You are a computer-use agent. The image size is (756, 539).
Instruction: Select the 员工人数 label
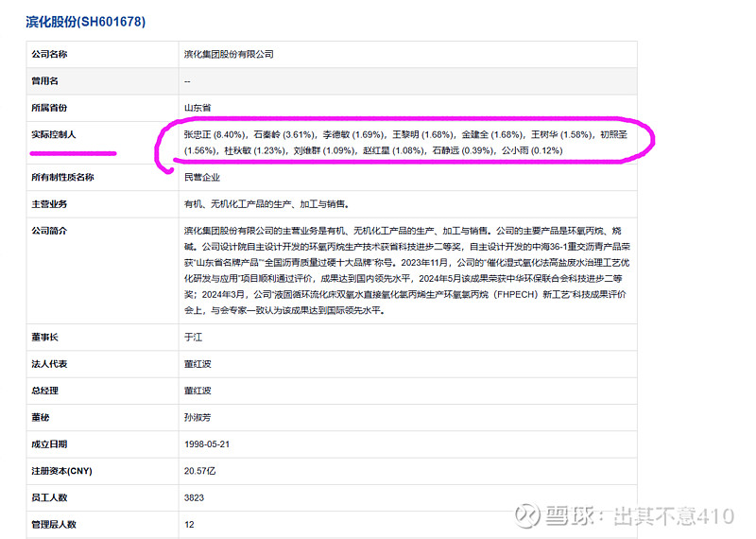pyautogui.click(x=49, y=497)
